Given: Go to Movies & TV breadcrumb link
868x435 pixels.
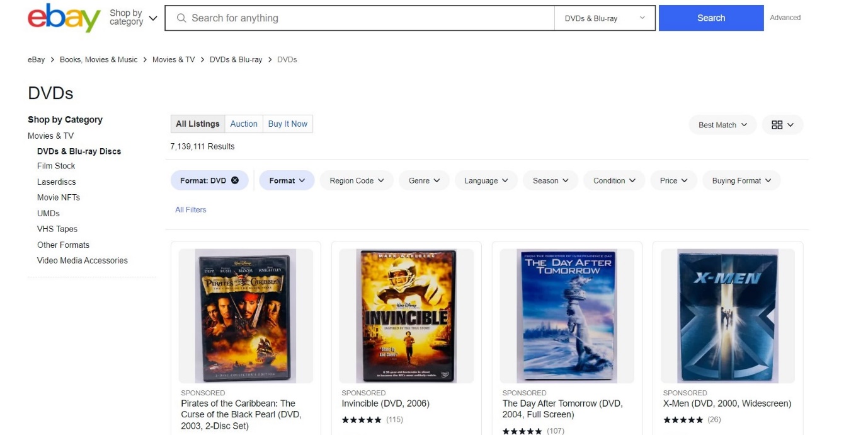Looking at the screenshot, I should click(x=174, y=59).
